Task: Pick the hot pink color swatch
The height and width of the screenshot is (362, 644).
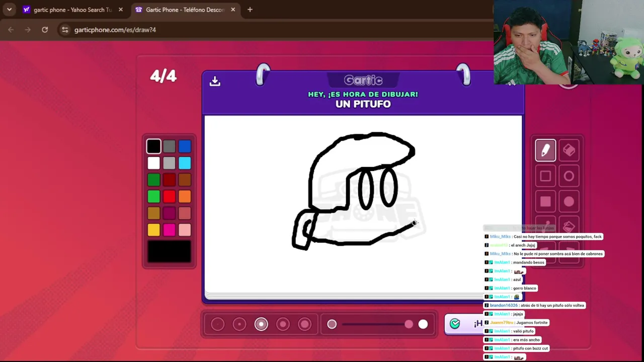Action: [169, 230]
